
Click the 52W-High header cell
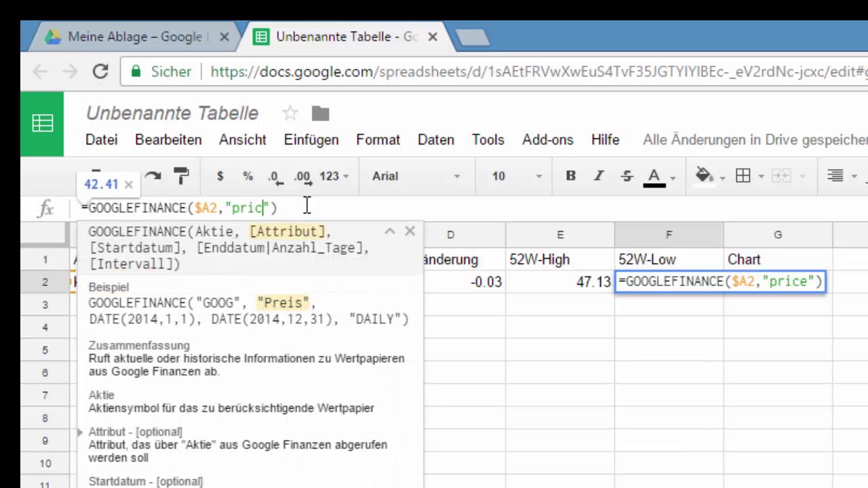coord(560,260)
